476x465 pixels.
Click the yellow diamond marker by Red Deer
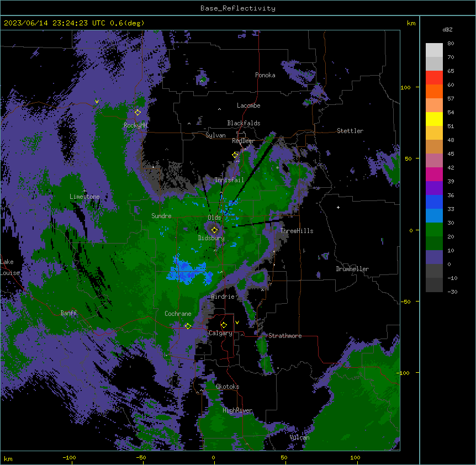(235, 155)
